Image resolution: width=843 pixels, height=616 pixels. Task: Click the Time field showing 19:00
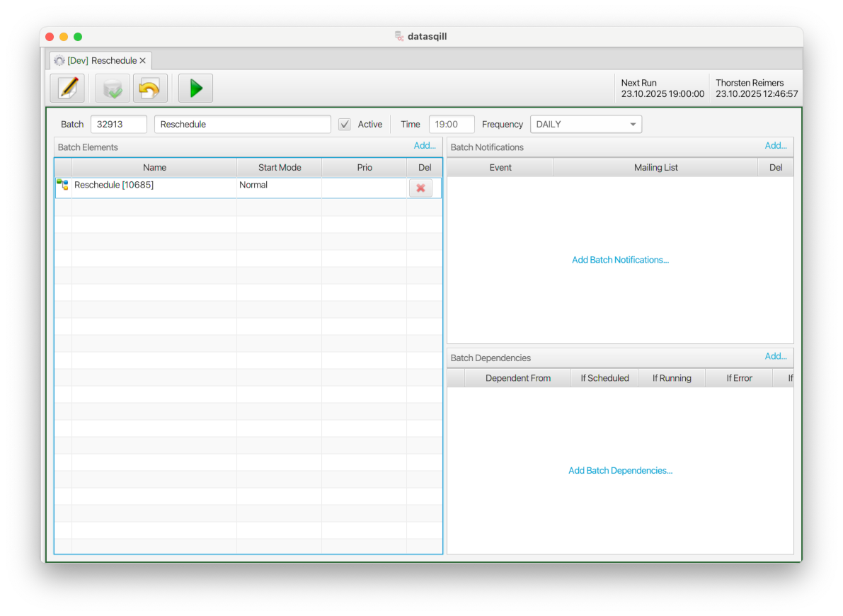click(x=451, y=124)
